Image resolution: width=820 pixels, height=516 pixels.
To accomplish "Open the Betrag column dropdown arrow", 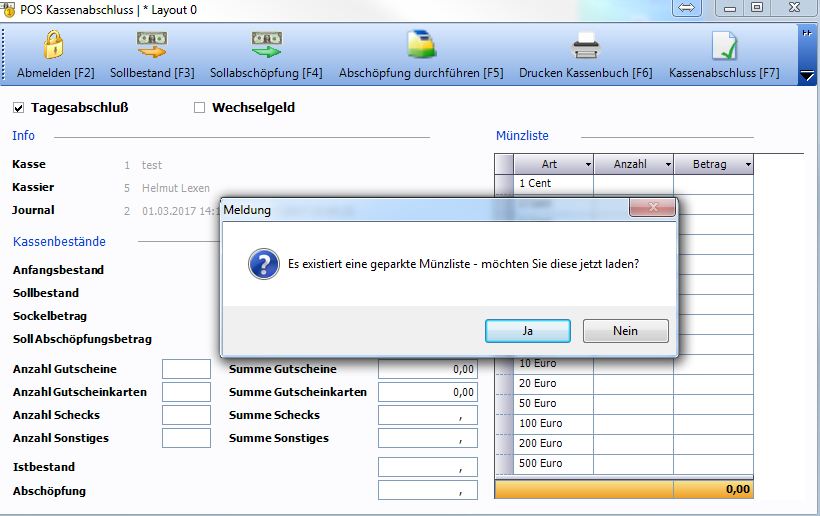I will (x=747, y=164).
